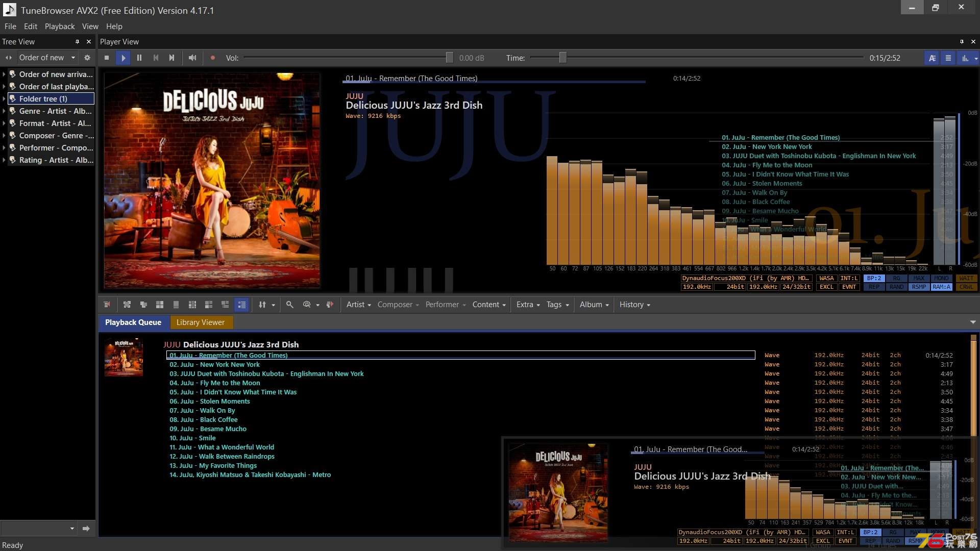Pin the Tree View panel
Screen dimensions: 980x551
coord(77,42)
